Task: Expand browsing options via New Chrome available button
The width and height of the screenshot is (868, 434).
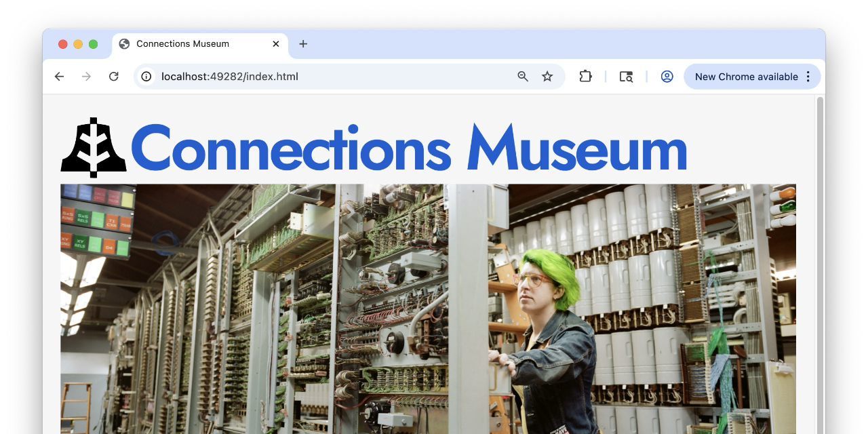Action: tap(746, 76)
